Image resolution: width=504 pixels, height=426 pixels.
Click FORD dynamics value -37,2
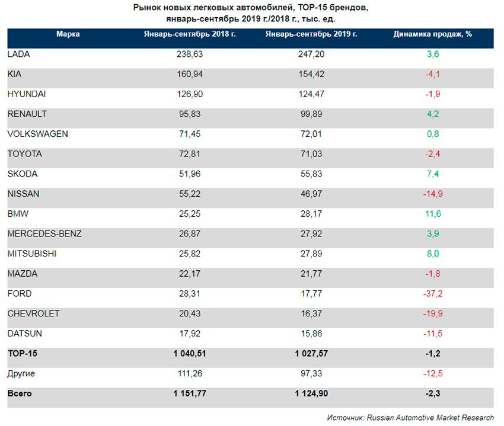pyautogui.click(x=433, y=293)
